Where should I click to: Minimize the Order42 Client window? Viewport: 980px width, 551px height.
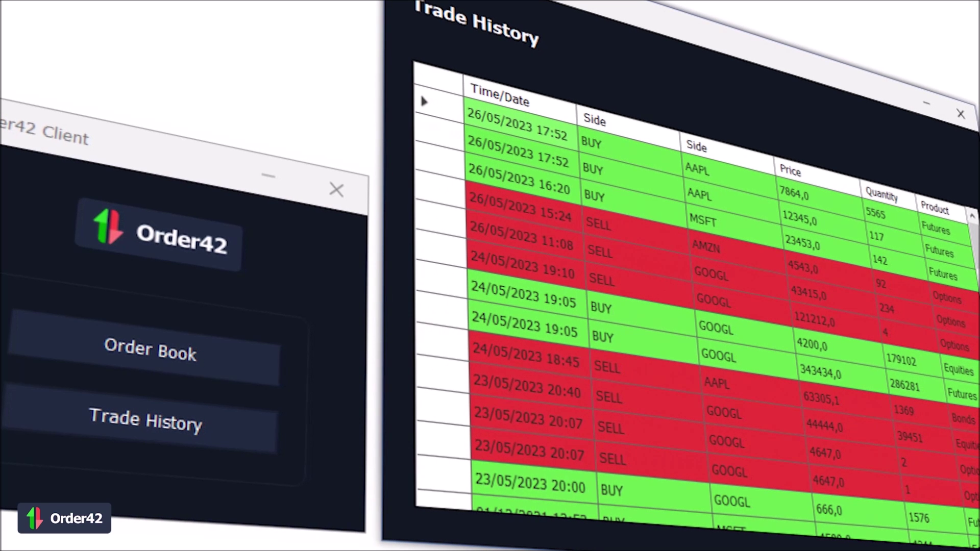click(x=268, y=176)
